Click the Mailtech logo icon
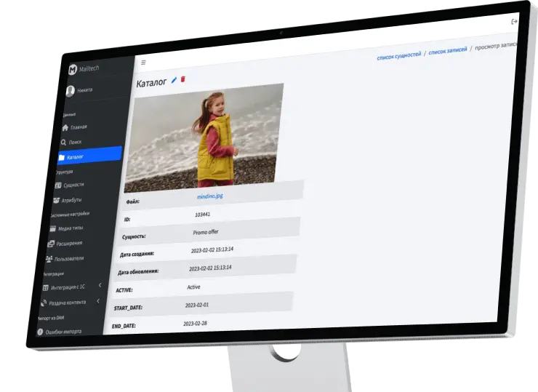This screenshot has height=392, width=538. [x=73, y=69]
